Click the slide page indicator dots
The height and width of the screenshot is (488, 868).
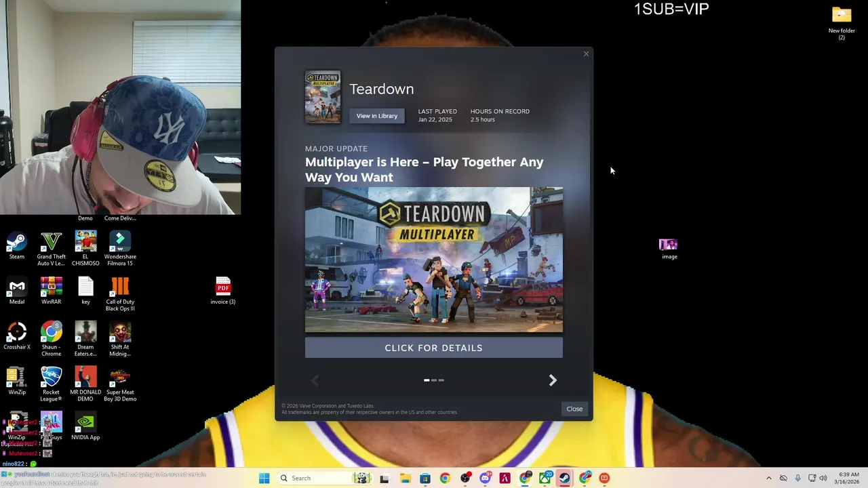434,380
